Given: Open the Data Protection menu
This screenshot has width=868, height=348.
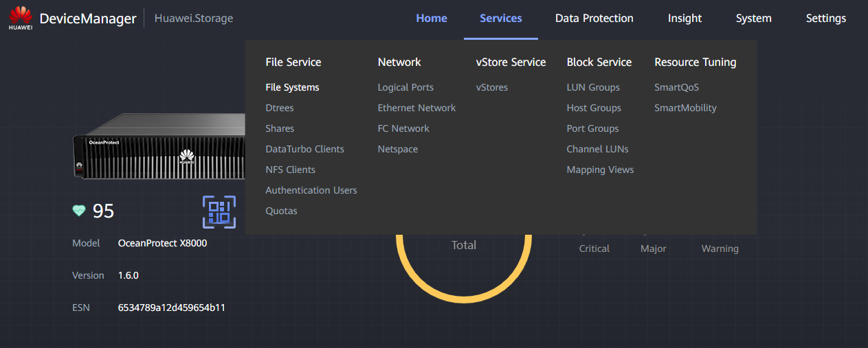Looking at the screenshot, I should click(594, 19).
